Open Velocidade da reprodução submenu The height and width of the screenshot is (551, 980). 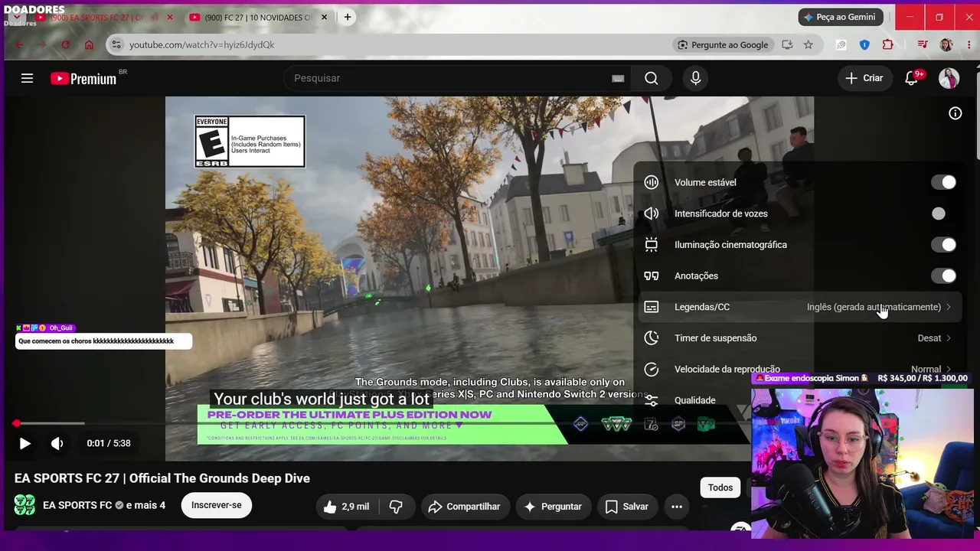(799, 370)
